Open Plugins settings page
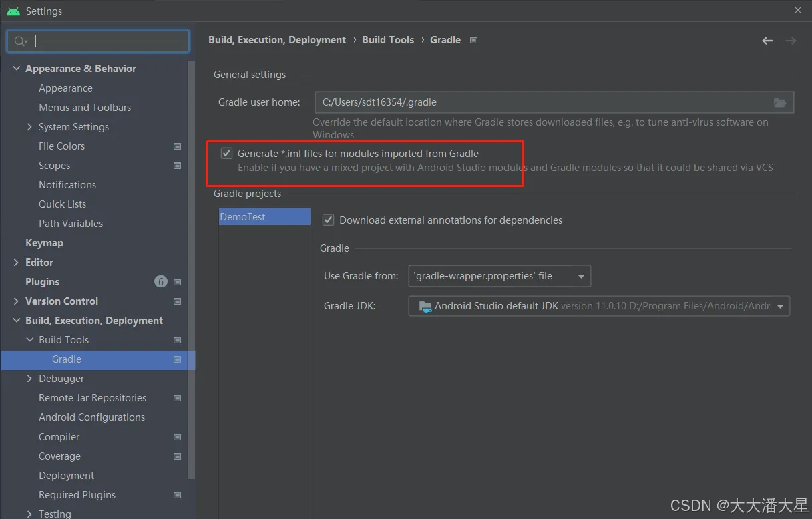The height and width of the screenshot is (519, 812). pos(42,282)
